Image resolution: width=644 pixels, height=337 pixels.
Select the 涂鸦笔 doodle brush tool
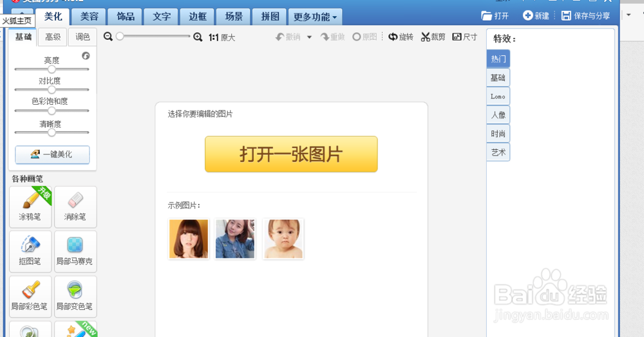click(x=30, y=206)
